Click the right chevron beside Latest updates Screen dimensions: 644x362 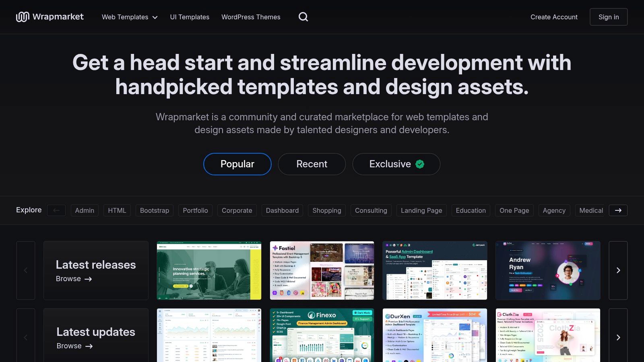click(618, 337)
